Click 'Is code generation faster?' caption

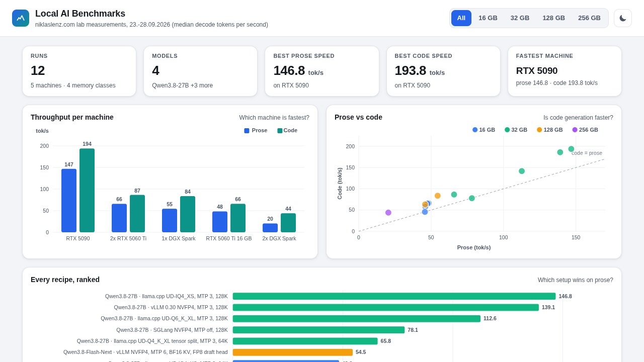click(x=578, y=118)
